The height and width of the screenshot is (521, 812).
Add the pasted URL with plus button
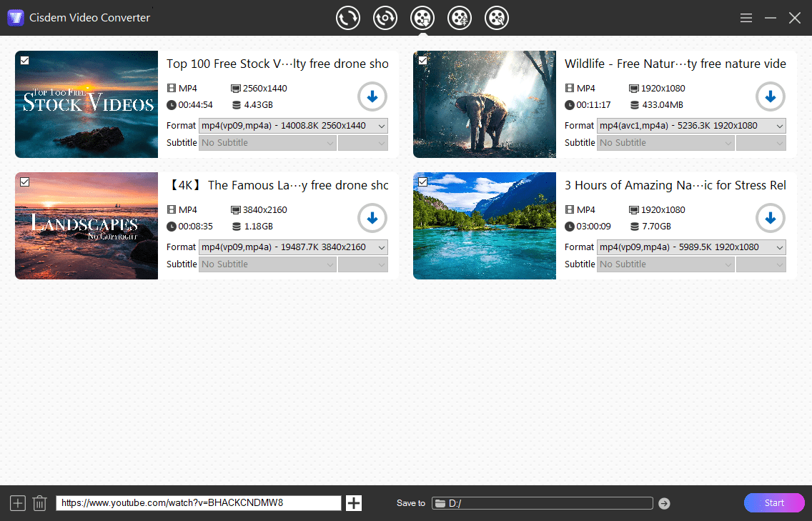point(354,503)
